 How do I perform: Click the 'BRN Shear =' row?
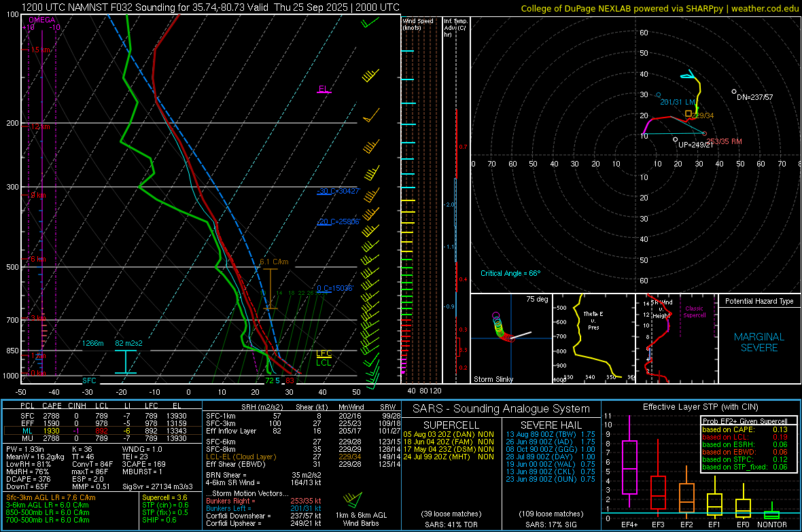pyautogui.click(x=264, y=475)
